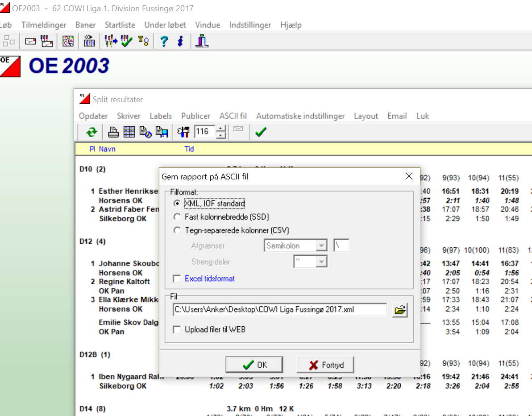This screenshot has width=532, height=416.
Task: Cancel the dialog with Fortryd
Action: (x=325, y=364)
